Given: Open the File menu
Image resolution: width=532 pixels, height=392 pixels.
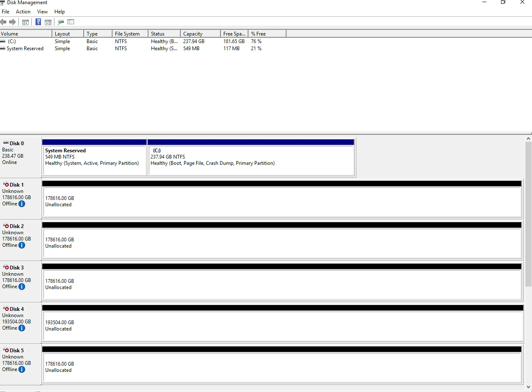Looking at the screenshot, I should coord(5,11).
